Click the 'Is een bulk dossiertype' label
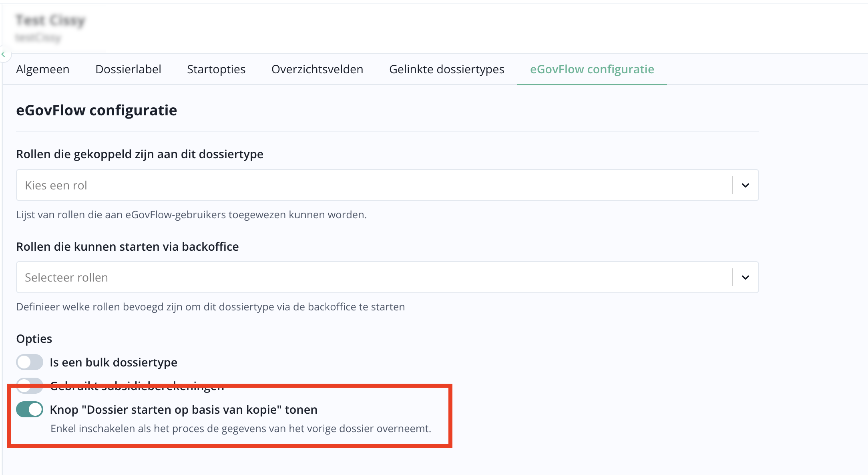868x475 pixels. coord(113,362)
